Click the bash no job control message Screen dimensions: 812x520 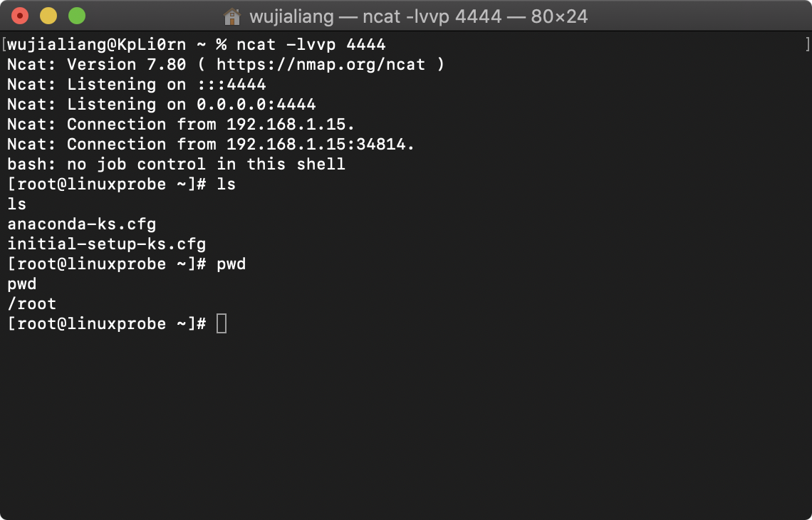(176, 164)
